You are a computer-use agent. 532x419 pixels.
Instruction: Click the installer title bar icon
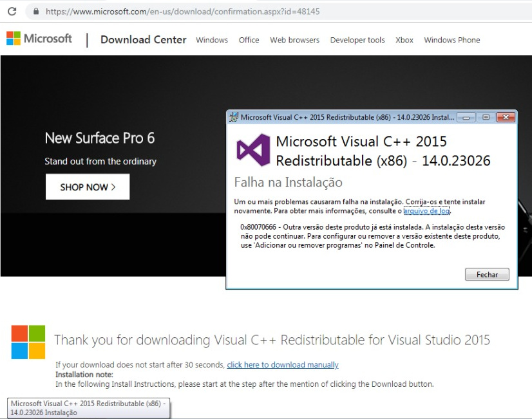(233, 117)
